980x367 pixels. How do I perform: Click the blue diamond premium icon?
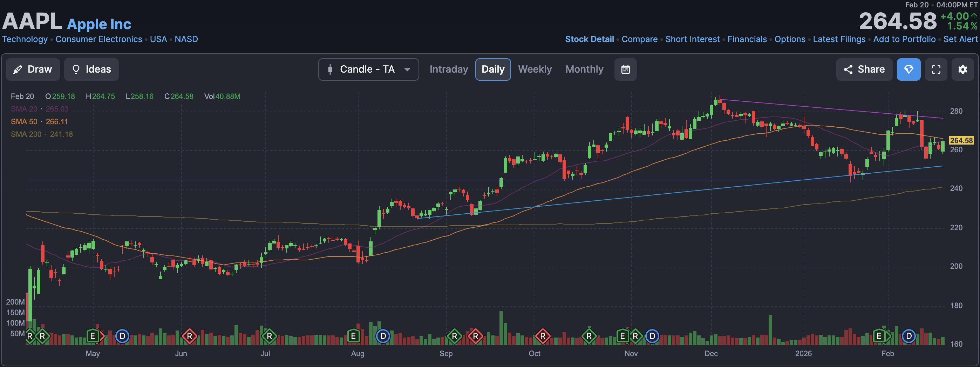pos(908,69)
